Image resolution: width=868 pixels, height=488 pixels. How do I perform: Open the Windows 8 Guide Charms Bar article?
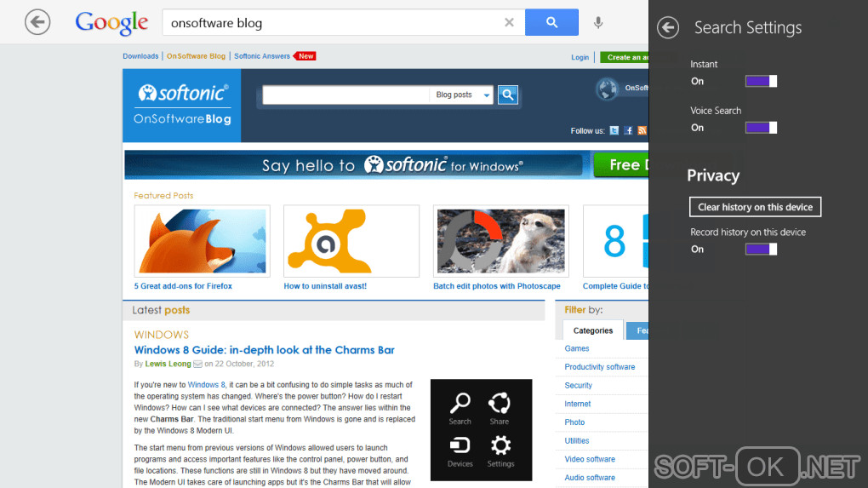click(x=264, y=350)
